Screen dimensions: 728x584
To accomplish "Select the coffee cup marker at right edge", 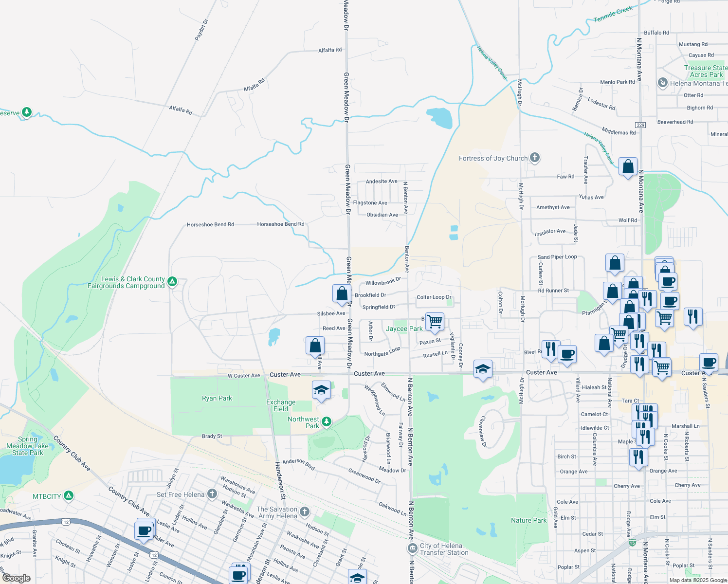I will [709, 362].
